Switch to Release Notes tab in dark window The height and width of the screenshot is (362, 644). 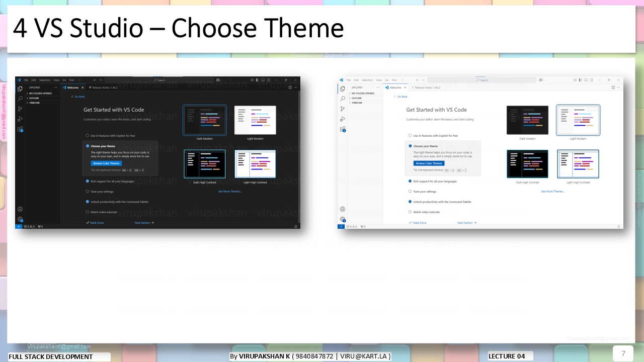tap(104, 87)
